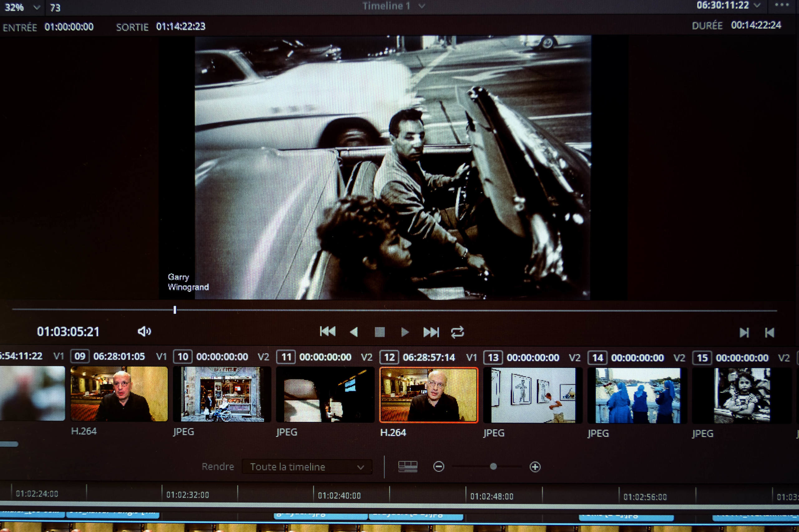
Task: Click the SORTIE timecode 01:14:22:23
Action: pos(181,27)
